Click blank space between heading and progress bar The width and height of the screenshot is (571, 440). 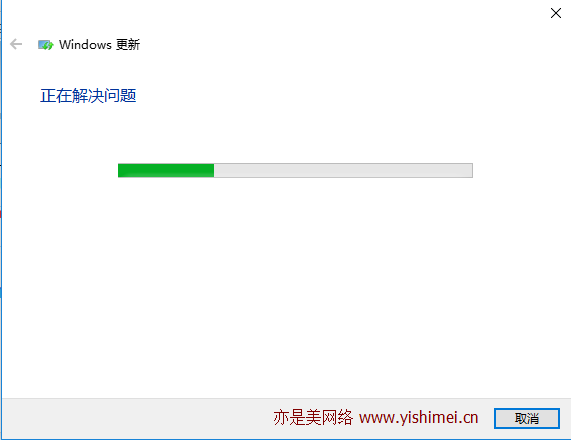286,133
